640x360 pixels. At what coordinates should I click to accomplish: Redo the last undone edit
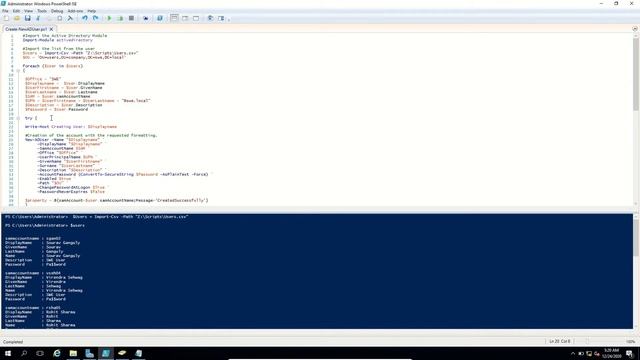point(95,18)
